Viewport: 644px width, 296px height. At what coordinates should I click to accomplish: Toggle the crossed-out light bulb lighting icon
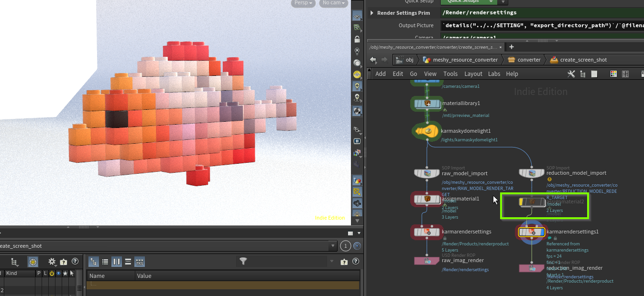[357, 51]
